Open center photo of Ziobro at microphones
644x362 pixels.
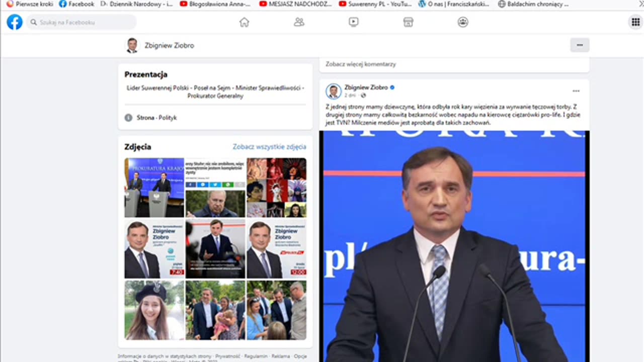point(215,249)
